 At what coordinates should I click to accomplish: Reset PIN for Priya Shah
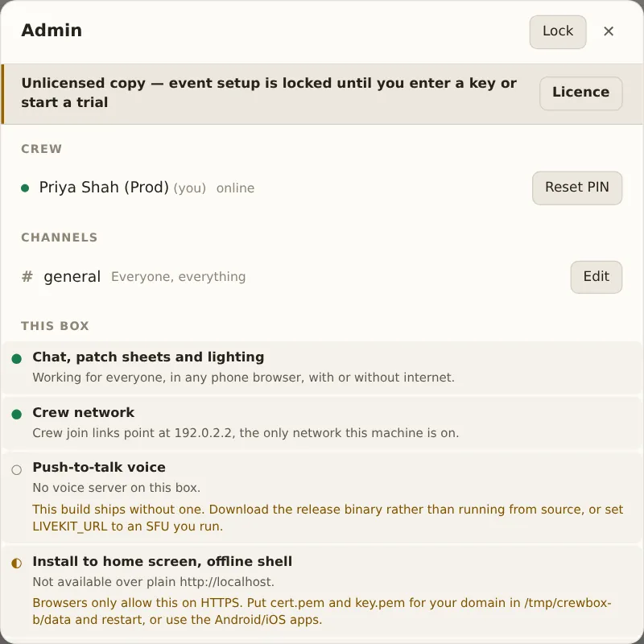coord(576,188)
